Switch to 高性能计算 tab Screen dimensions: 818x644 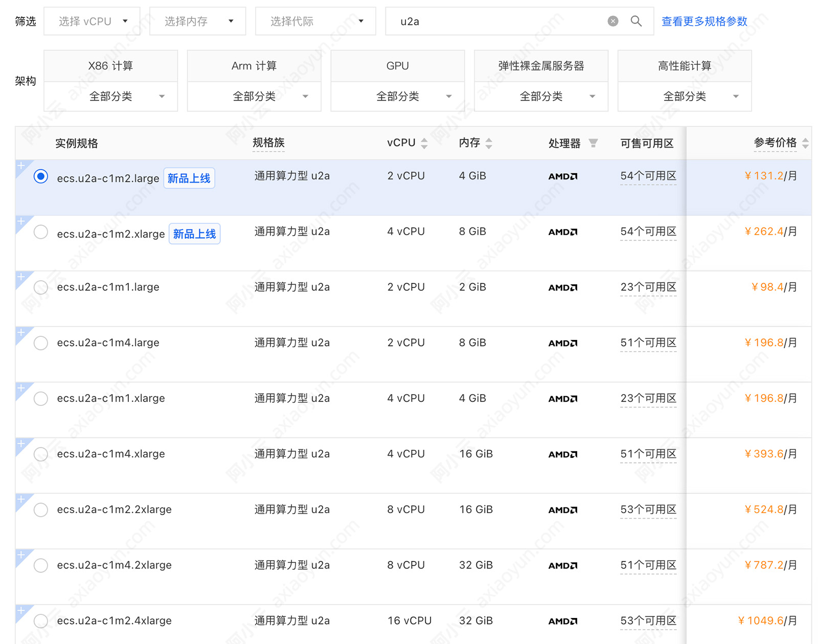coord(685,66)
